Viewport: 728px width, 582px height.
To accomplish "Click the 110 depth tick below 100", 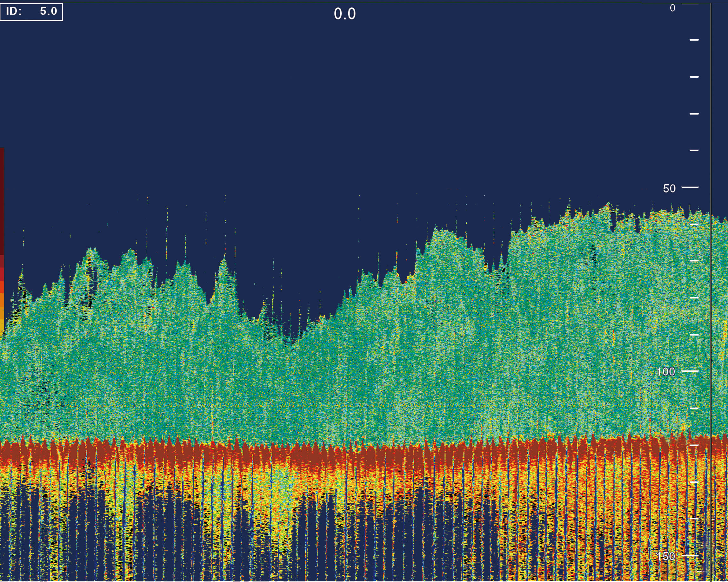I will 694,408.
